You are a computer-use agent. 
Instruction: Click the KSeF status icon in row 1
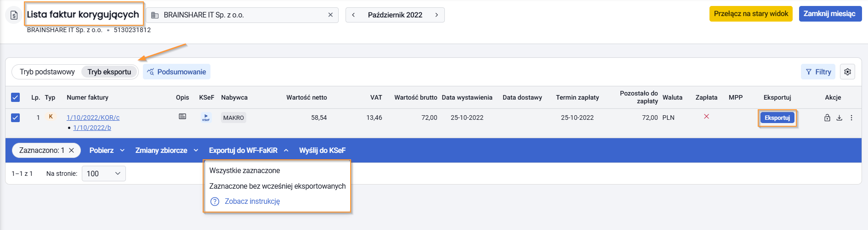(206, 118)
